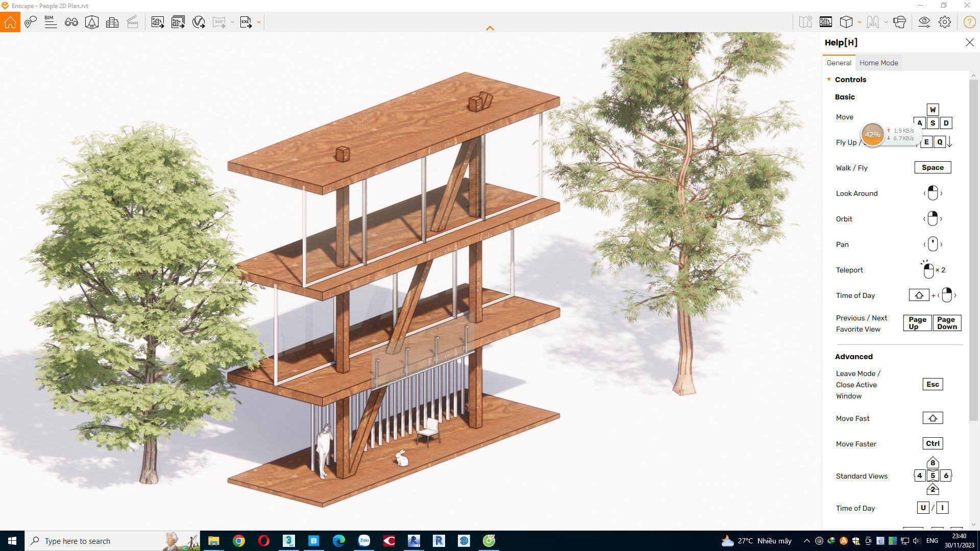Click the Move Fast shift key icon
Screen dimensions: 980x551
point(933,418)
